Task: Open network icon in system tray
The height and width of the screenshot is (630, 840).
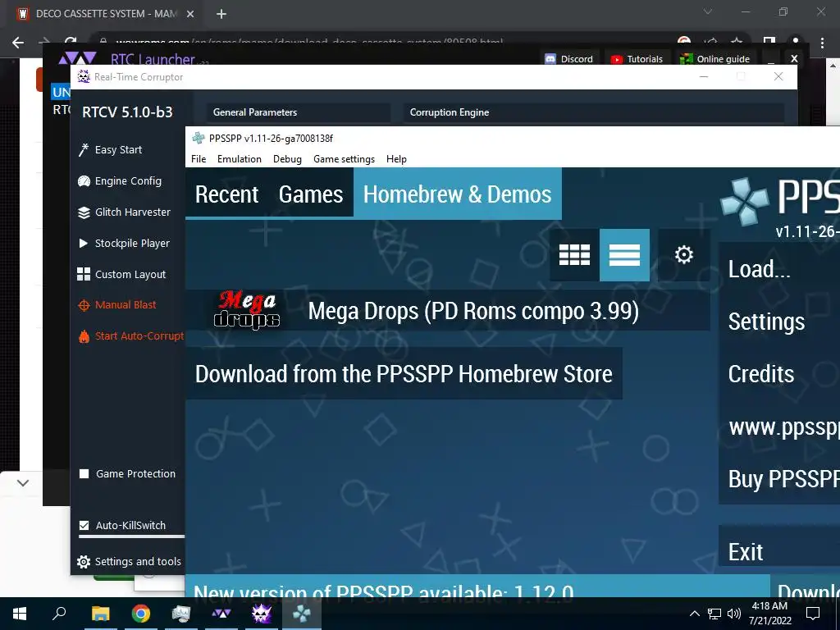Action: (x=714, y=614)
